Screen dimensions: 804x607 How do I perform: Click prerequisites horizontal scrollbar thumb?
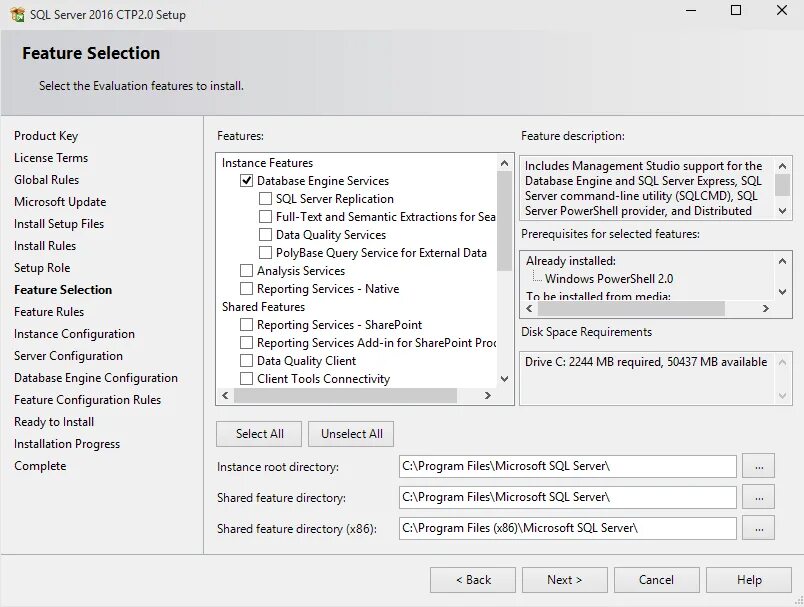click(631, 308)
